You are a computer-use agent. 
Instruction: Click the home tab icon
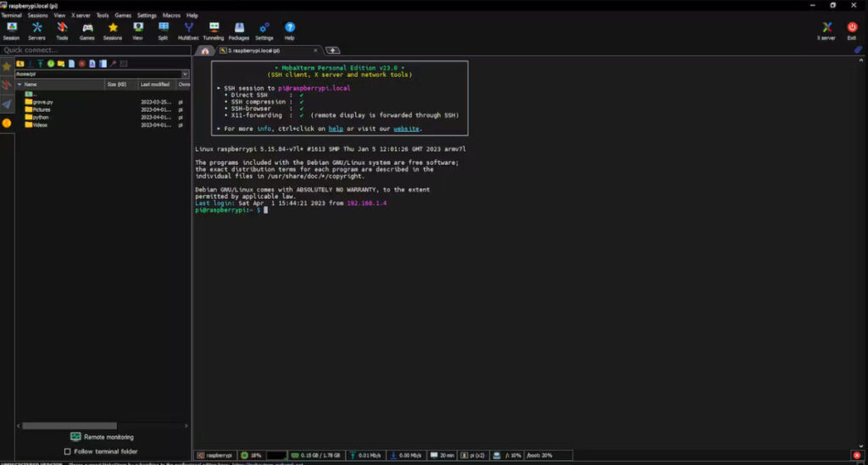pos(204,51)
